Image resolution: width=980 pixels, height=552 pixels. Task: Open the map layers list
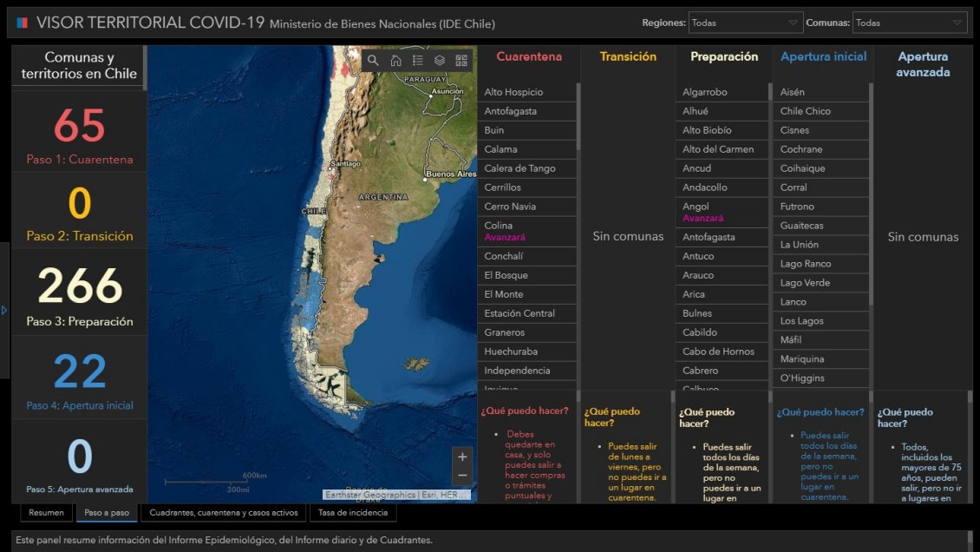pyautogui.click(x=440, y=61)
